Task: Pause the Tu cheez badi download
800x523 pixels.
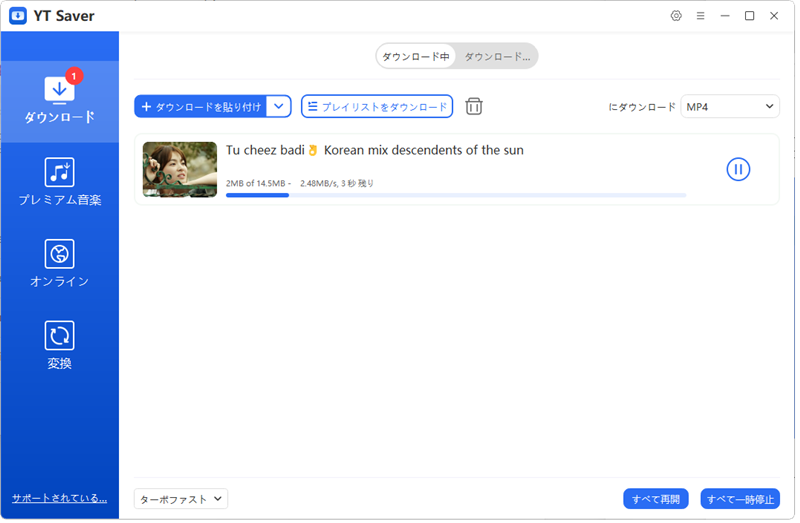Action: [x=738, y=169]
